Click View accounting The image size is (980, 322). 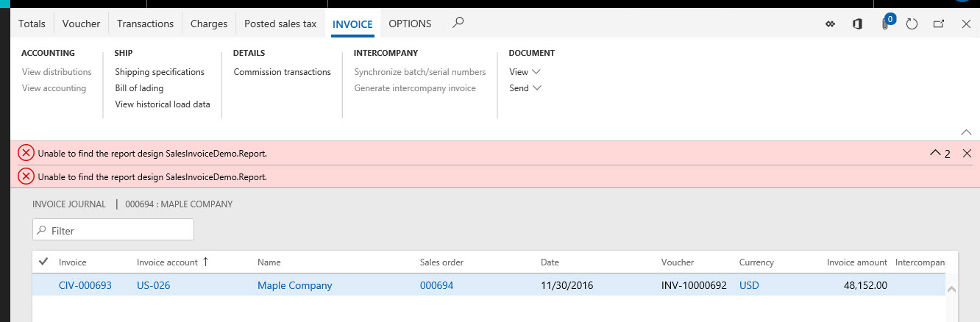point(54,88)
